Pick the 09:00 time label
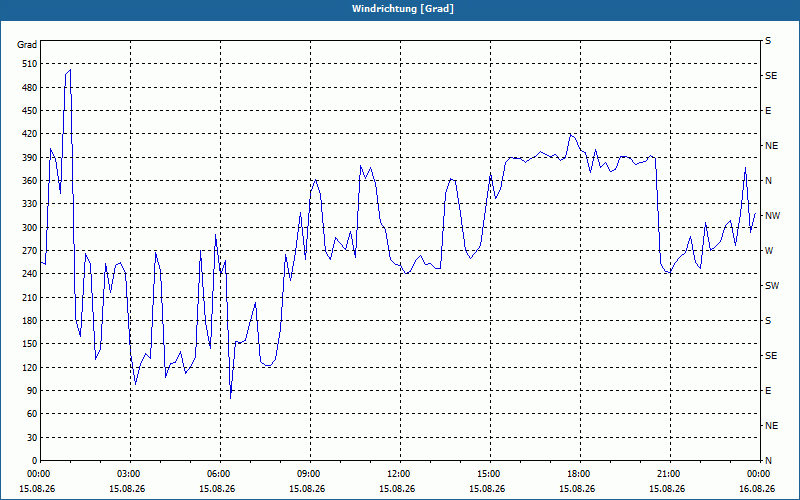 point(307,474)
